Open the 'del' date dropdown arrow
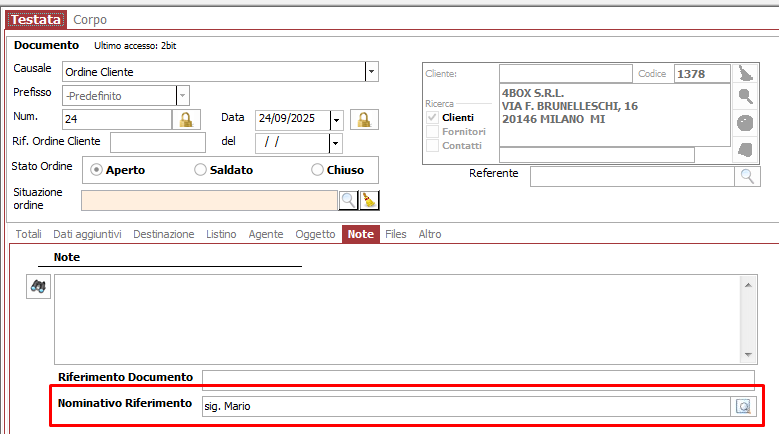 [x=336, y=144]
